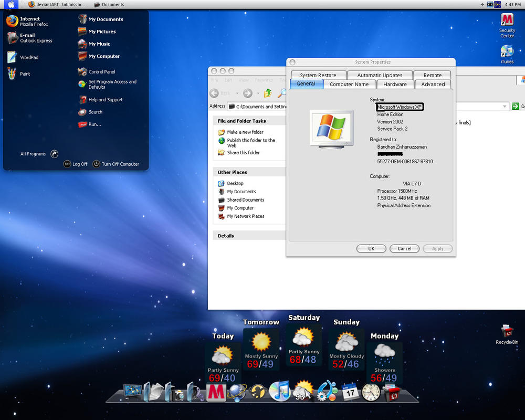Switch to Advanced tab
Image resolution: width=525 pixels, height=420 pixels.
click(433, 84)
